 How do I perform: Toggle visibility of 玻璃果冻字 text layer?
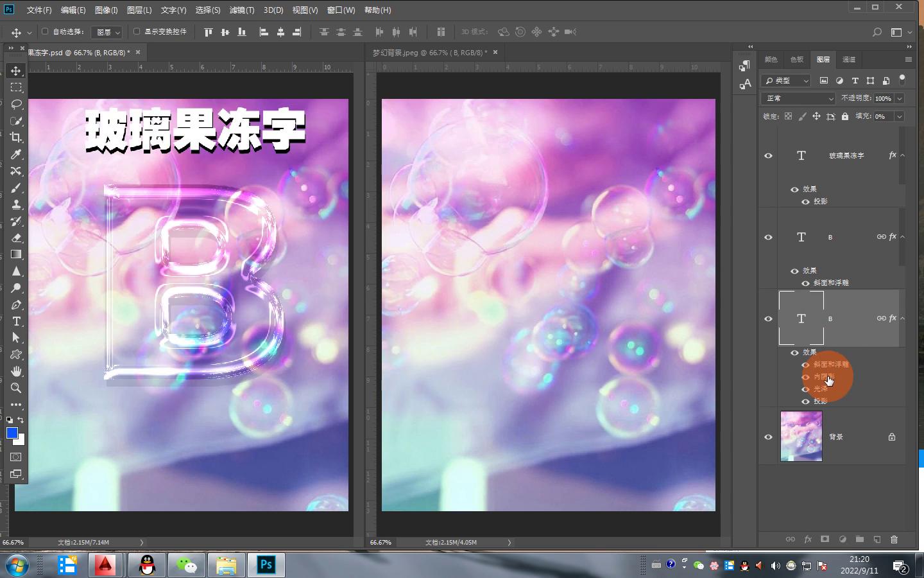[768, 155]
